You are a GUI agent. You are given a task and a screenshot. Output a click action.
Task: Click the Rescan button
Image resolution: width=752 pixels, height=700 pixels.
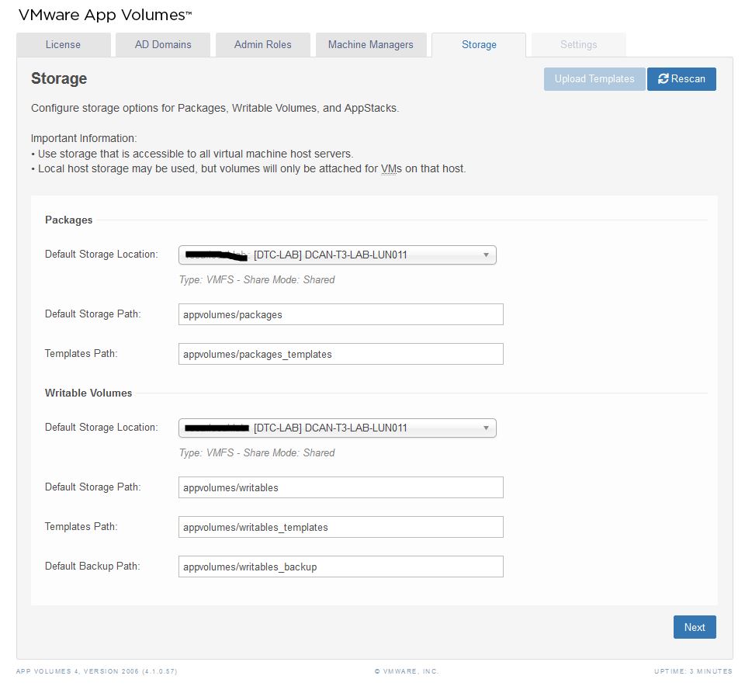click(681, 79)
